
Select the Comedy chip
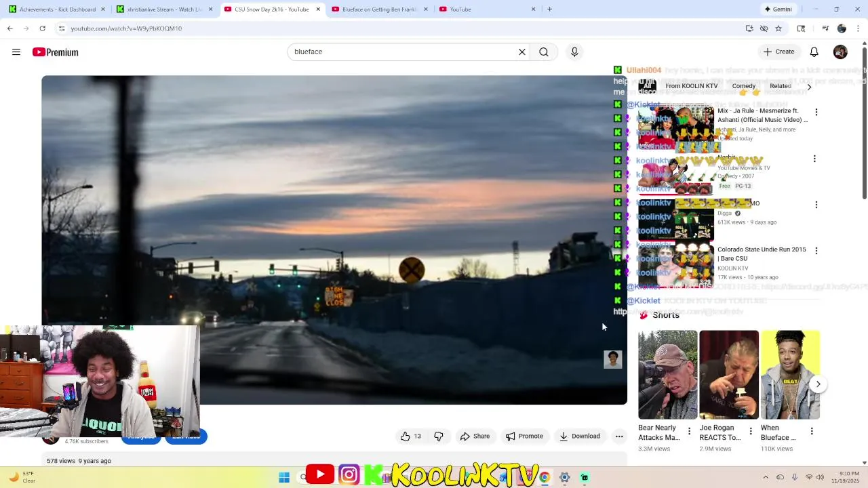click(x=743, y=86)
